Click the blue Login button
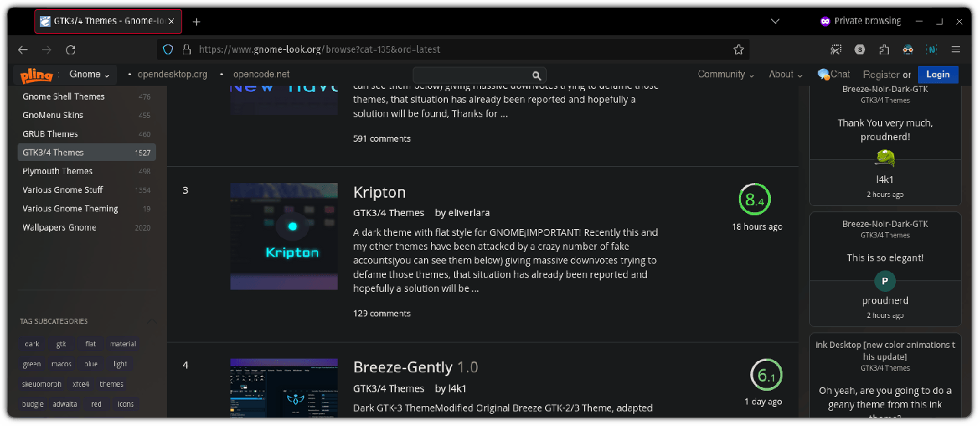 (x=937, y=74)
